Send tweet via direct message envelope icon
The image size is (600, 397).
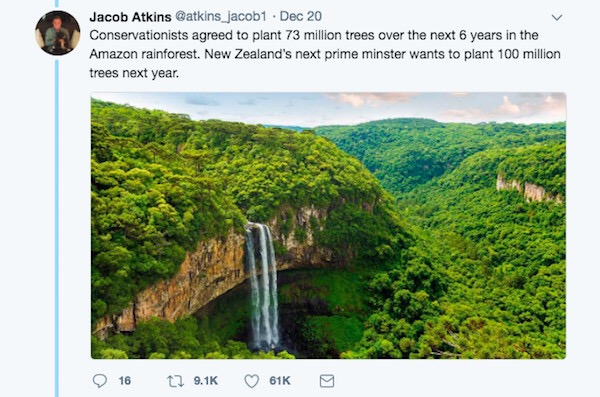[327, 381]
